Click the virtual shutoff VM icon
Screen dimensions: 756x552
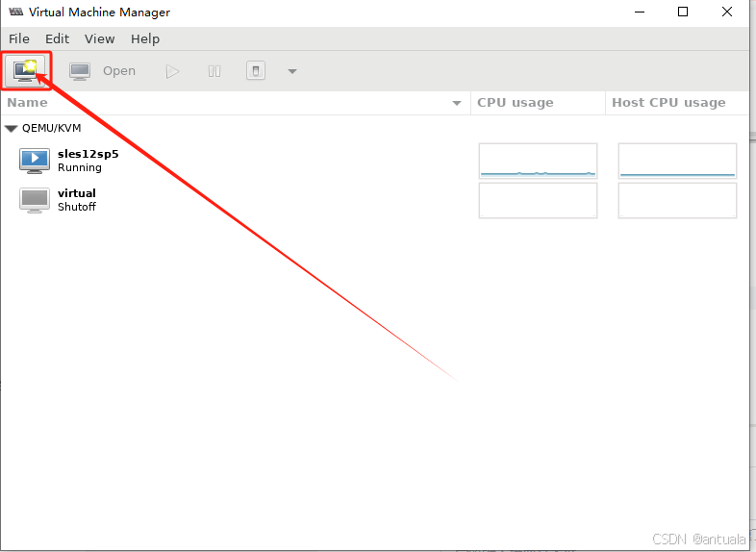pos(35,200)
